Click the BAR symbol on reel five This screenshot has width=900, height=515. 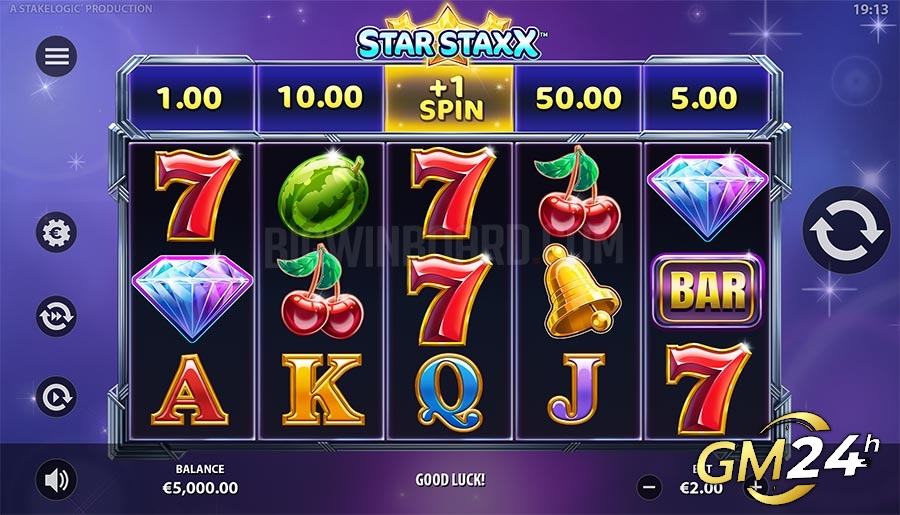click(707, 291)
